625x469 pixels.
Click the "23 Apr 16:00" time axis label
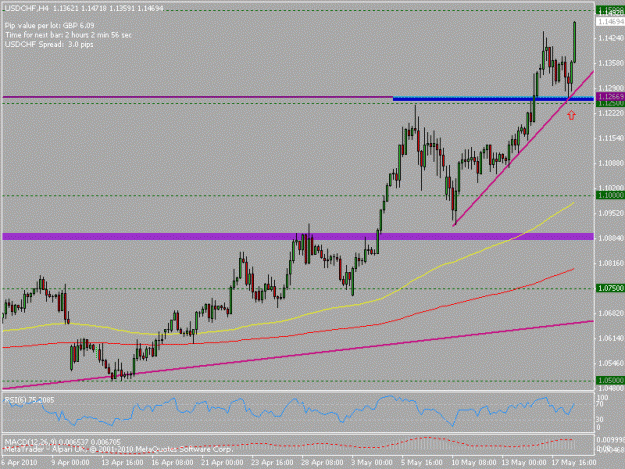click(272, 463)
